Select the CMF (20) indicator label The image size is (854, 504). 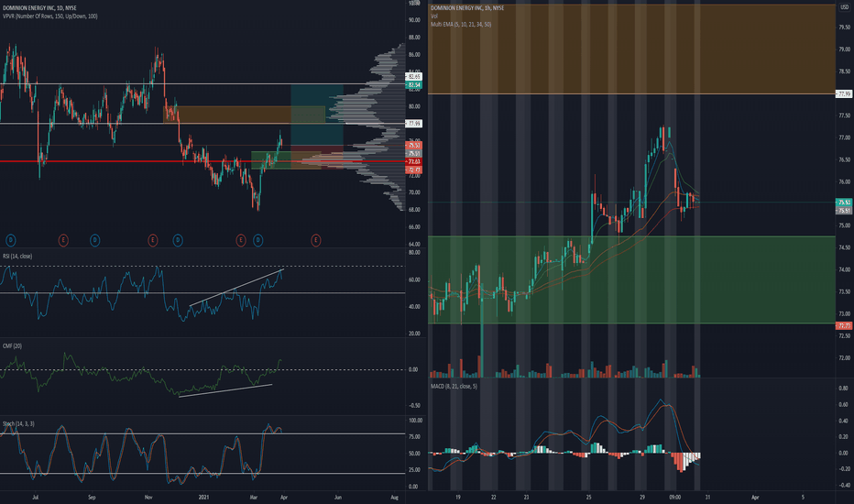[12, 346]
